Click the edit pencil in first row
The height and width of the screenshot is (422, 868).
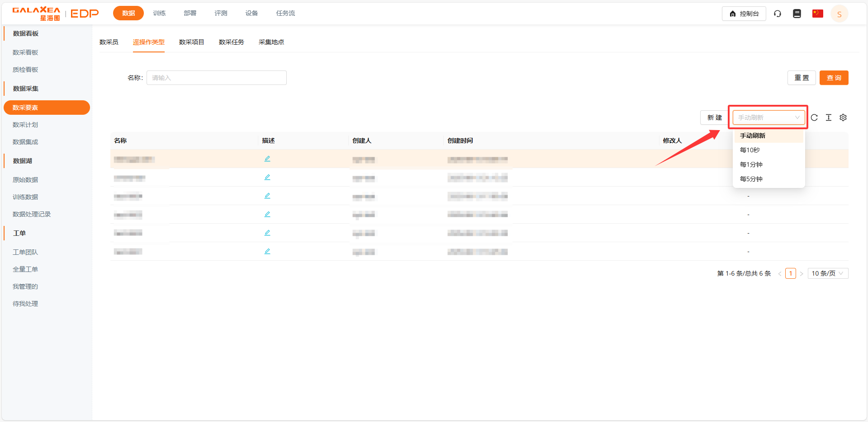(267, 159)
